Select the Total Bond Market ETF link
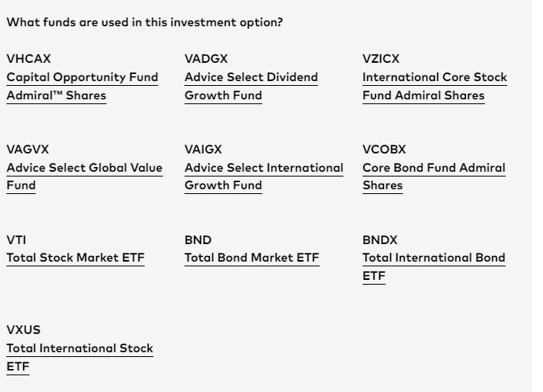This screenshot has width=543, height=392. pyautogui.click(x=252, y=258)
